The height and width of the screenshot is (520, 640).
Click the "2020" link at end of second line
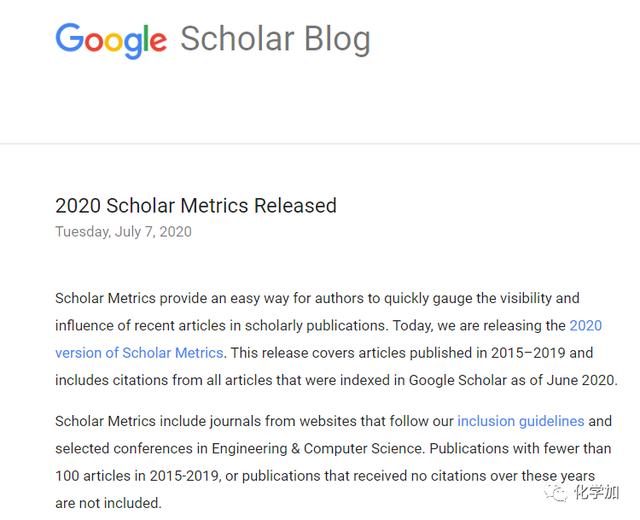pyautogui.click(x=585, y=325)
